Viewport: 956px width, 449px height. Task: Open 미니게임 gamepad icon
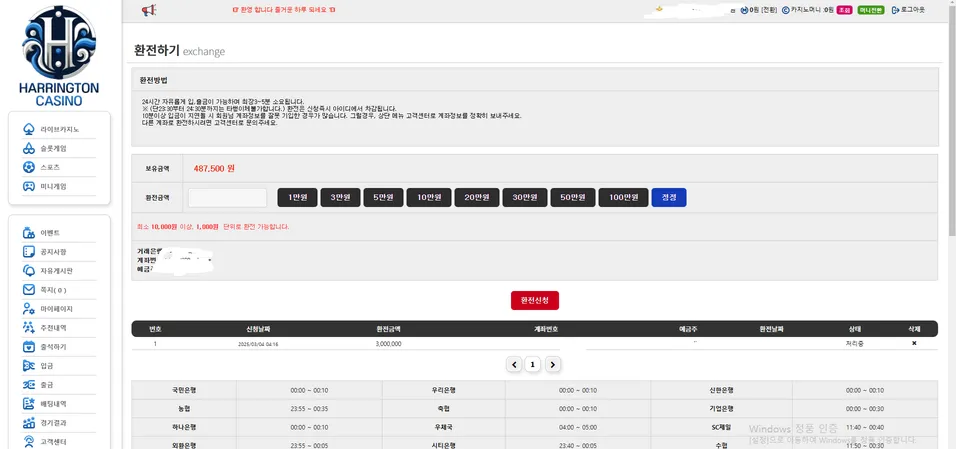pos(28,186)
